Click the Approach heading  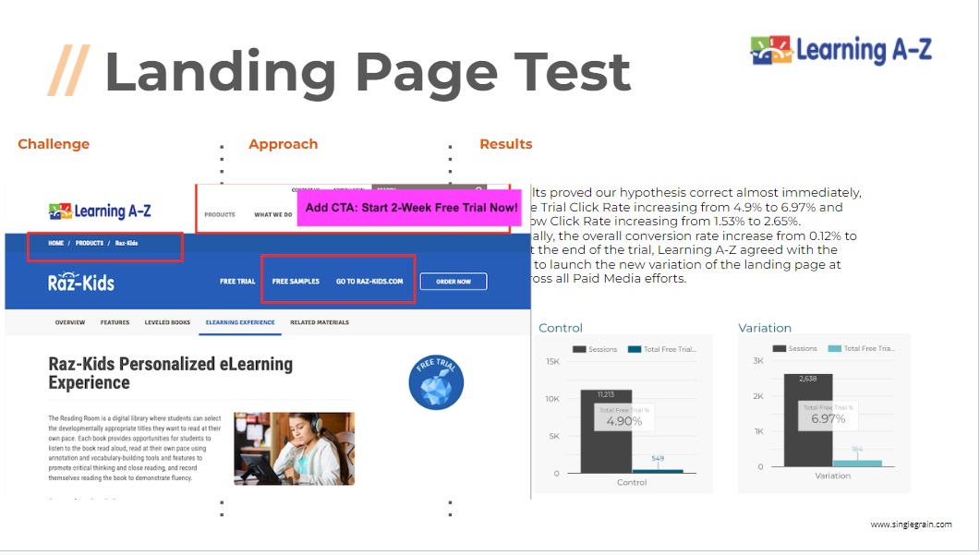pos(284,144)
